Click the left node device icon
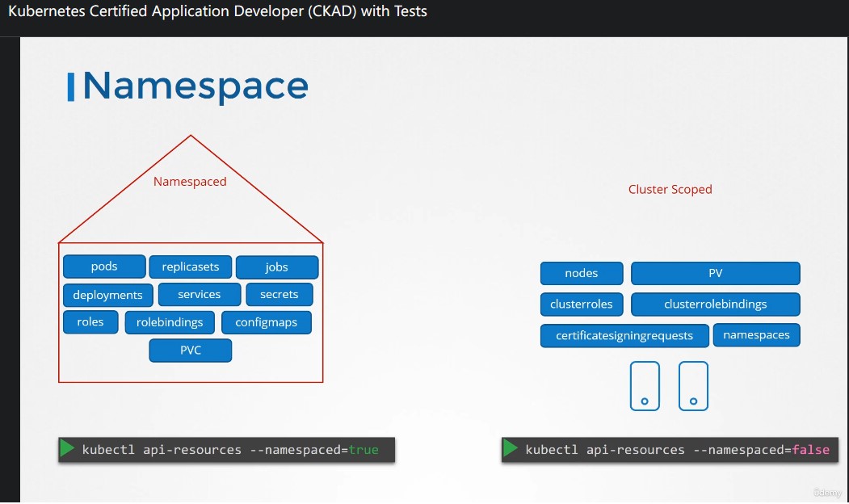The image size is (849, 504). (x=645, y=386)
